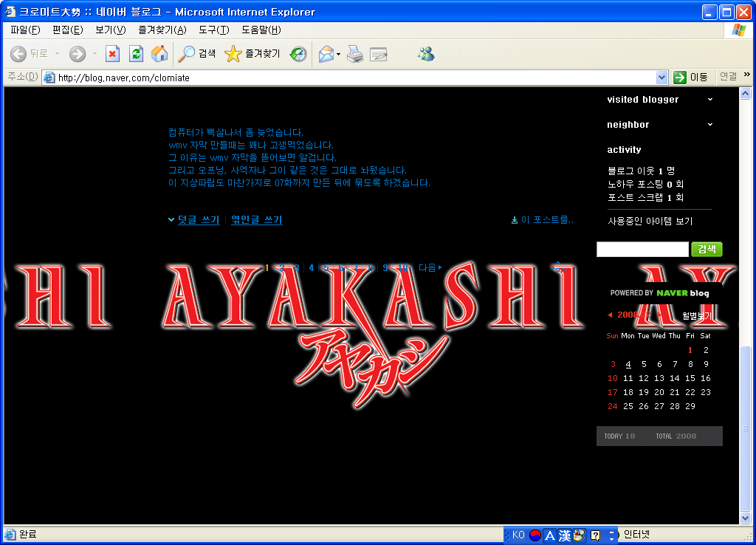This screenshot has width=756, height=545.
Task: Click the vertical scrollbar up arrow
Action: click(746, 94)
